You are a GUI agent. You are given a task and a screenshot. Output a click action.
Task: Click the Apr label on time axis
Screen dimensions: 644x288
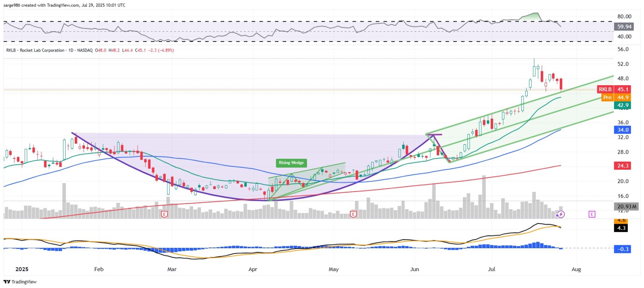(253, 269)
